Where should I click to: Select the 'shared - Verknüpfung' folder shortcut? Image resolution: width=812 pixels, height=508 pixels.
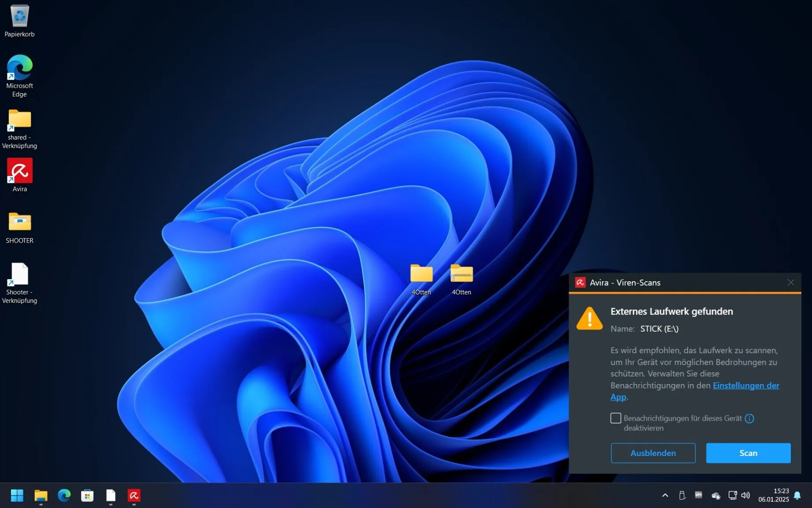(x=19, y=120)
